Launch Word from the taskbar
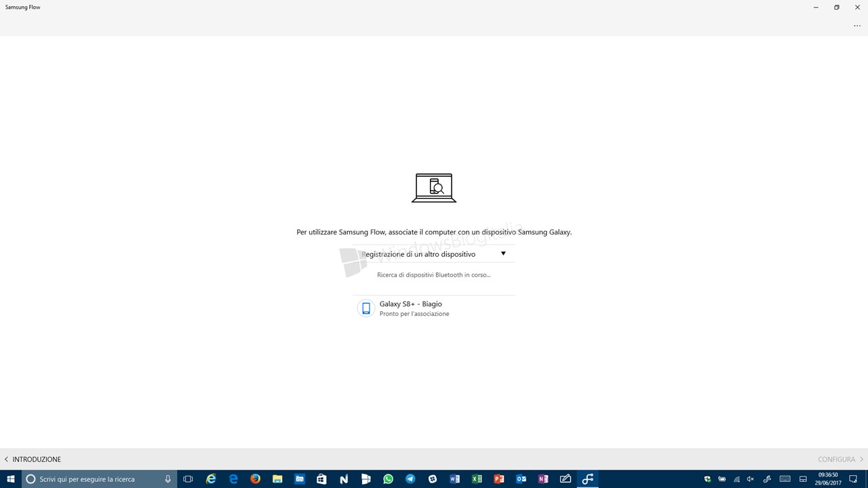This screenshot has width=868, height=488. [x=454, y=479]
